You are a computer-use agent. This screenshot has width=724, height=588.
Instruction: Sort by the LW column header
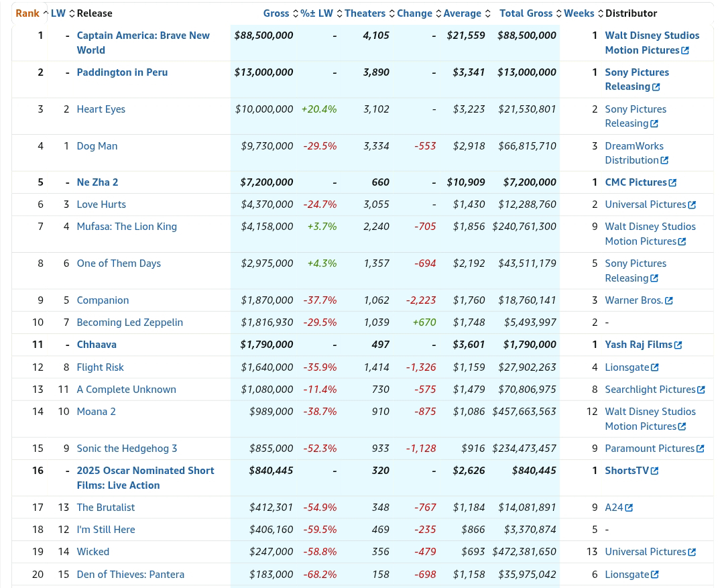point(62,13)
